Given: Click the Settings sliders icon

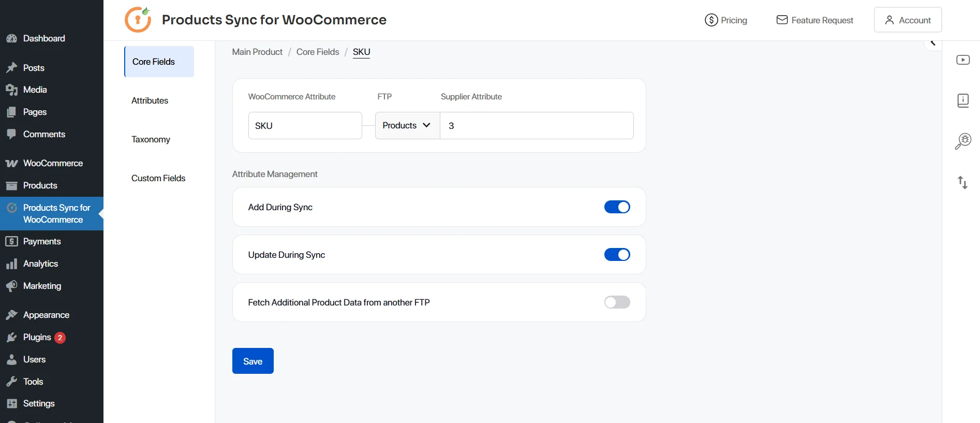Looking at the screenshot, I should pos(11,403).
